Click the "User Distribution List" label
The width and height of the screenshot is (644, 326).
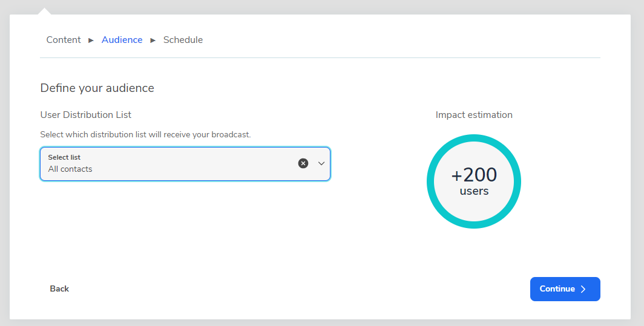click(86, 115)
